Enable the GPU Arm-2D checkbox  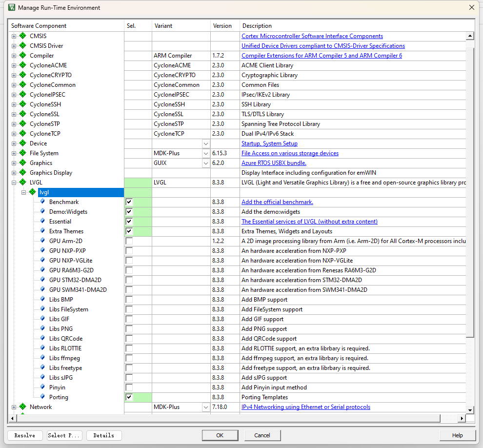(129, 241)
